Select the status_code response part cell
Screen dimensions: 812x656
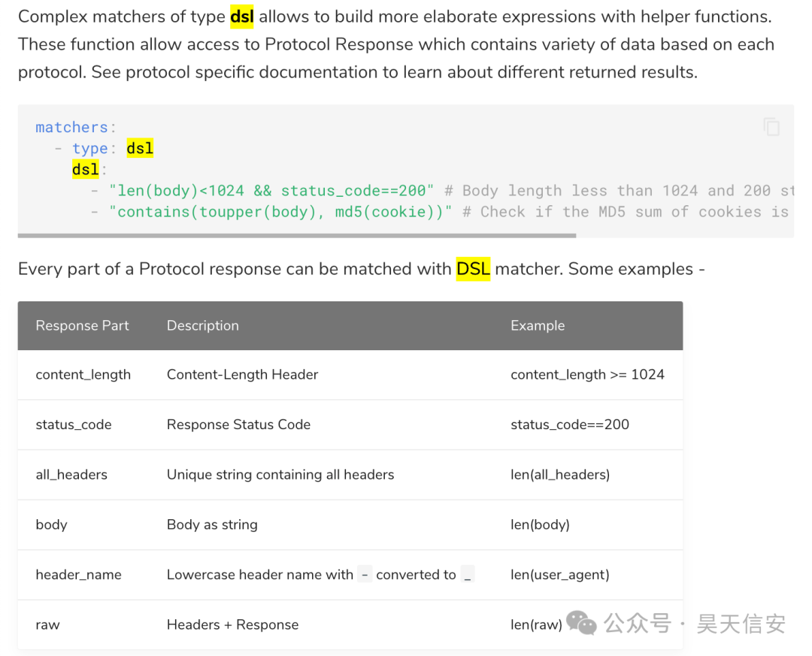tap(73, 425)
